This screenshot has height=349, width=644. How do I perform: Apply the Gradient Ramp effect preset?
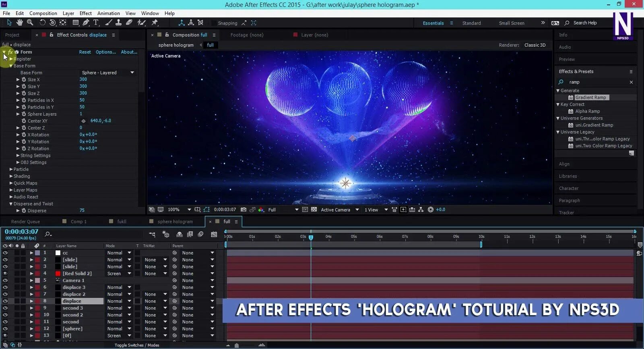(590, 98)
